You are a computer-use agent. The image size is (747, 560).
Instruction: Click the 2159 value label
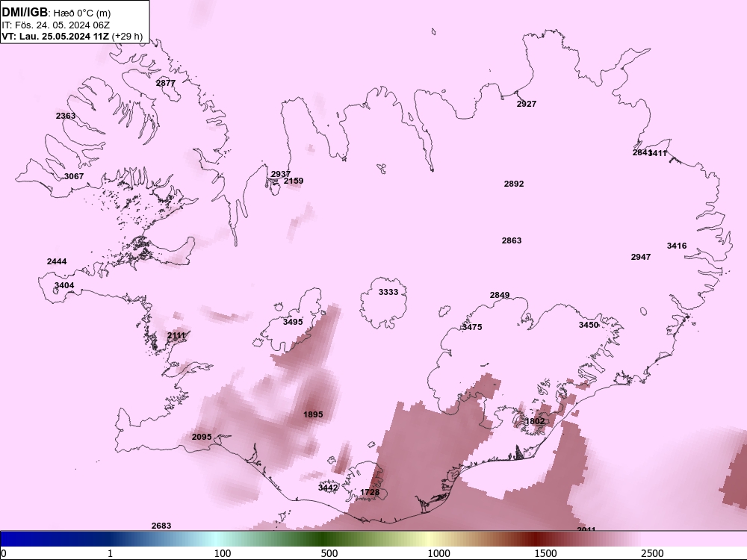(294, 181)
